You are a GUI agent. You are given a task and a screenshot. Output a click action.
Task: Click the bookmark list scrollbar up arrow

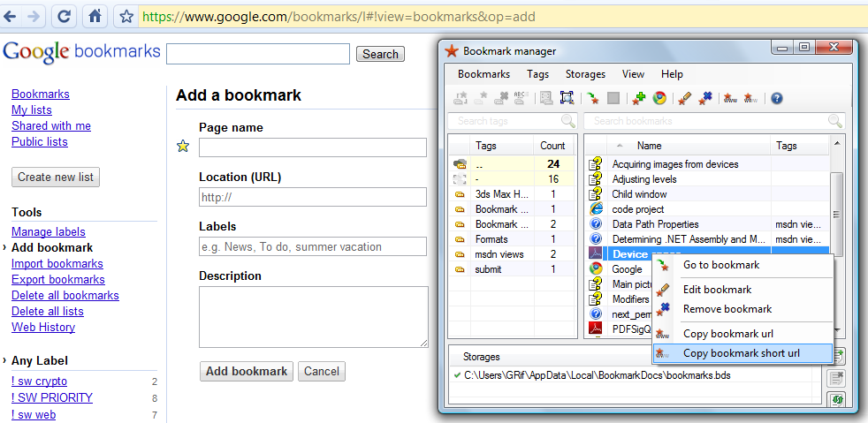coord(836,143)
